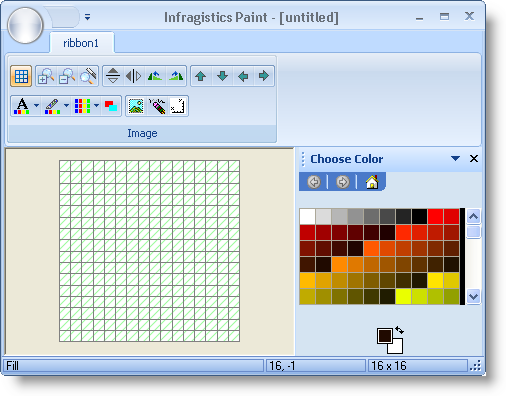Click the letter A text color icon
Image resolution: width=506 pixels, height=396 pixels.
(22, 106)
